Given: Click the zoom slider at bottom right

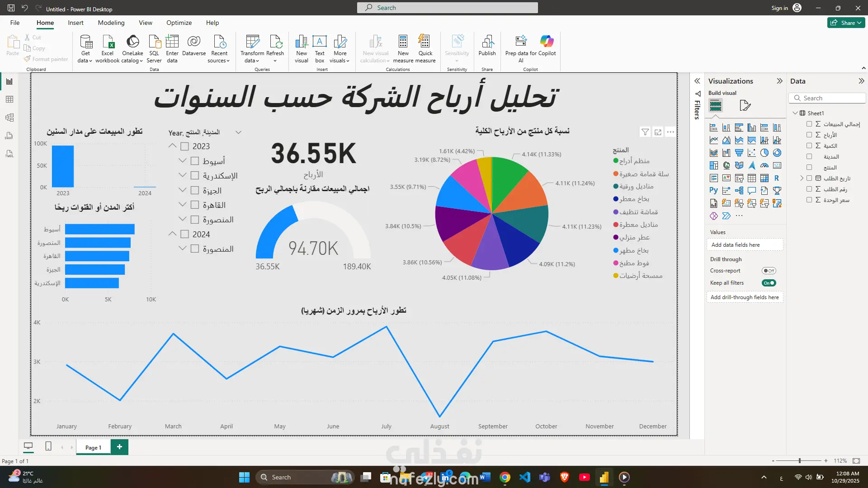Looking at the screenshot, I should [799, 460].
